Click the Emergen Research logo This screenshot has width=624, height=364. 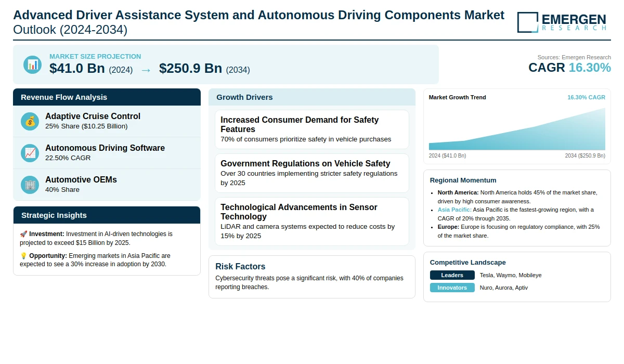tap(561, 22)
